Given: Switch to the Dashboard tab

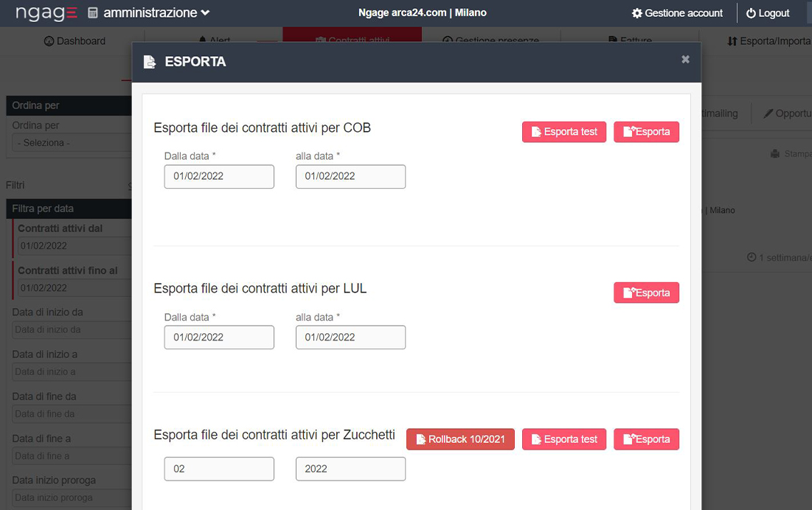Looking at the screenshot, I should (75, 41).
